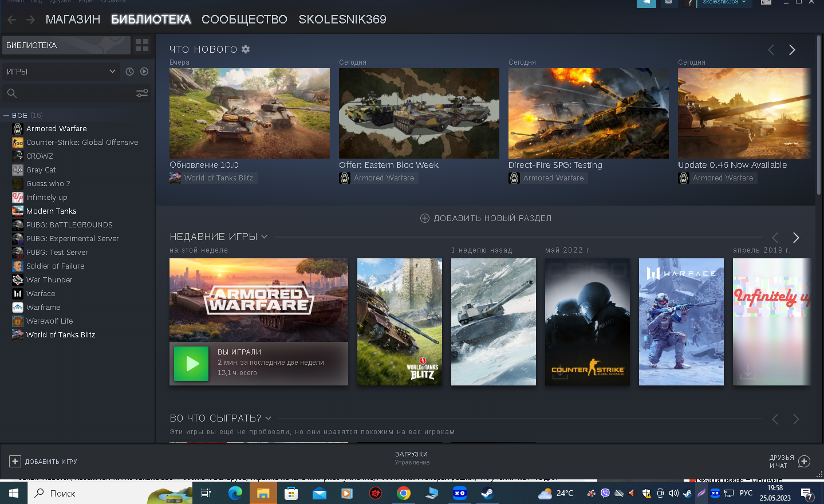Go back with the left arrow
This screenshot has height=504, width=824.
[11, 19]
